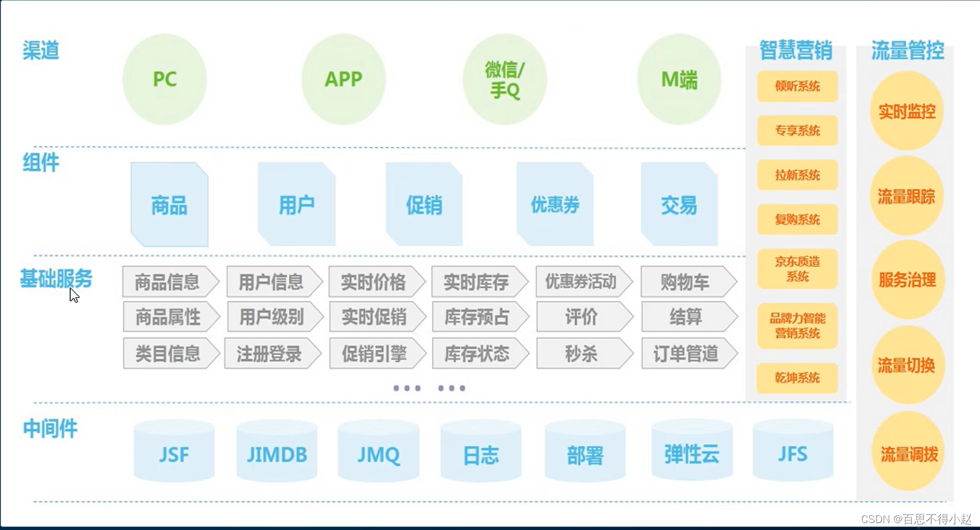Click the 类目信息 service arrow

tap(171, 354)
